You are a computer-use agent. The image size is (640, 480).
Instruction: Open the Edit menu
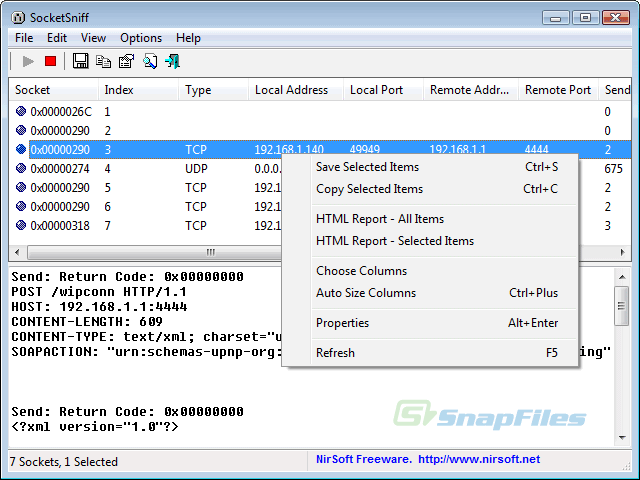(57, 38)
